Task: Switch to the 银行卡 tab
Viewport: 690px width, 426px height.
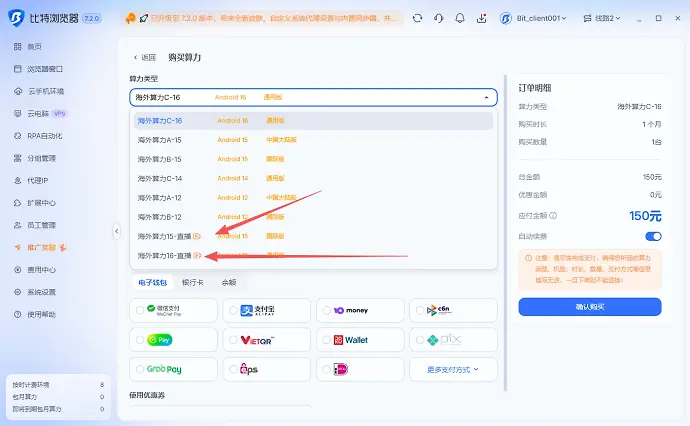Action: click(x=193, y=283)
